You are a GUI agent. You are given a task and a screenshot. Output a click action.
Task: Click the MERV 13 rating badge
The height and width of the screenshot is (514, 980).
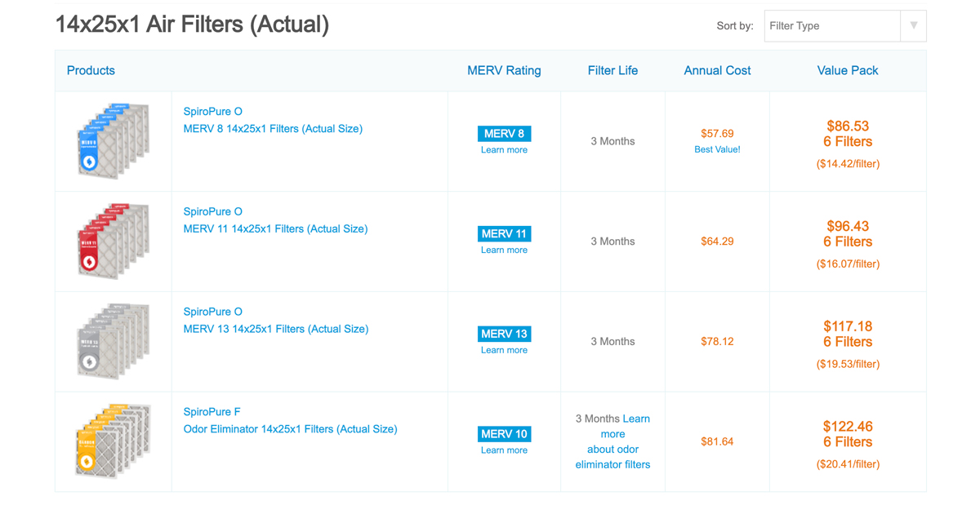[x=504, y=334]
